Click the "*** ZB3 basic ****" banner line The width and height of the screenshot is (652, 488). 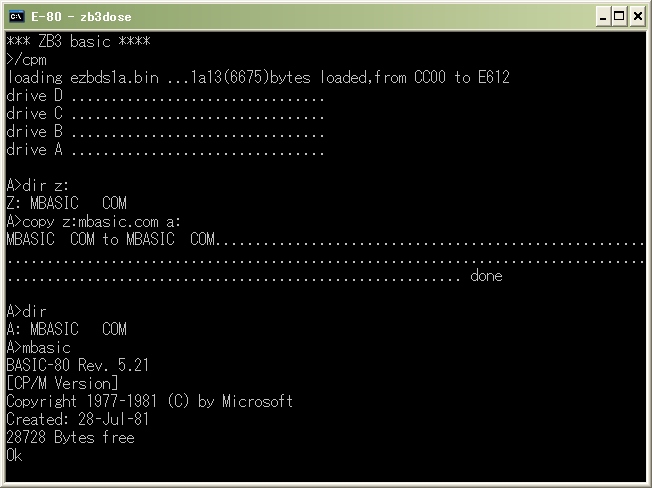[x=78, y=42]
